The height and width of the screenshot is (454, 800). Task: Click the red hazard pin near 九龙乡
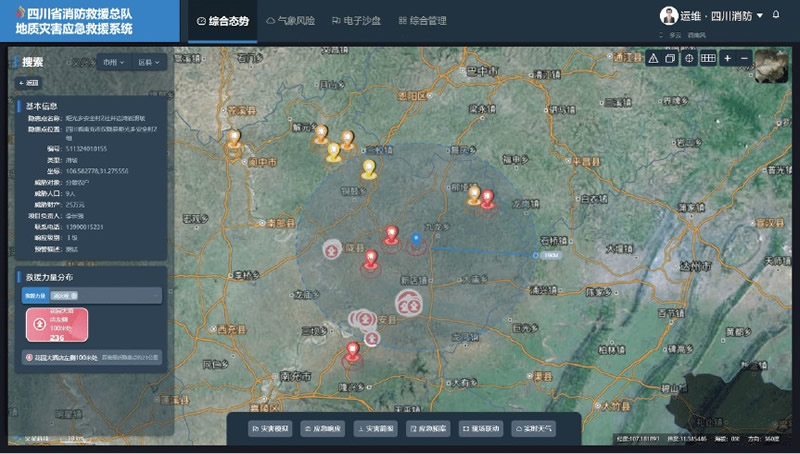tap(391, 236)
